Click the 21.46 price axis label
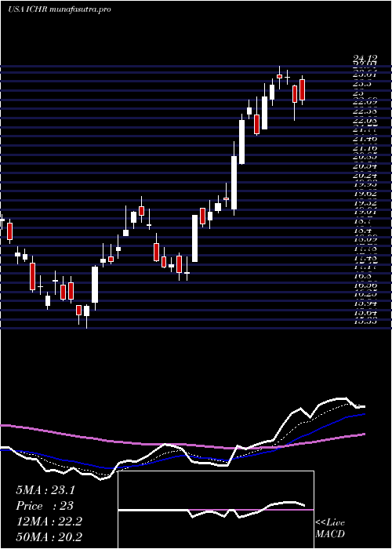 coord(365,140)
